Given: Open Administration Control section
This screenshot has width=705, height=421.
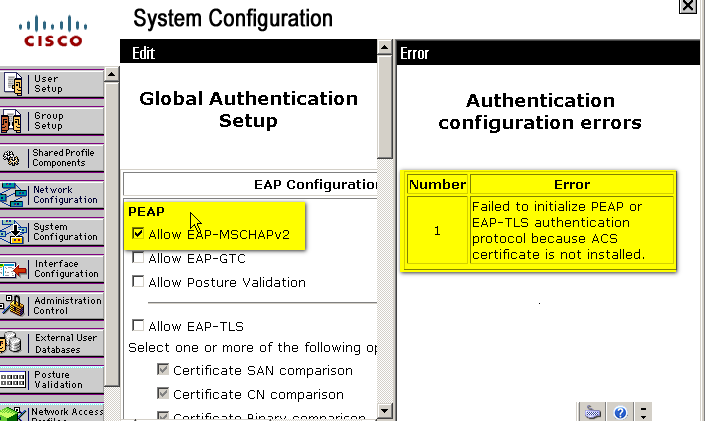Looking at the screenshot, I should coord(52,305).
